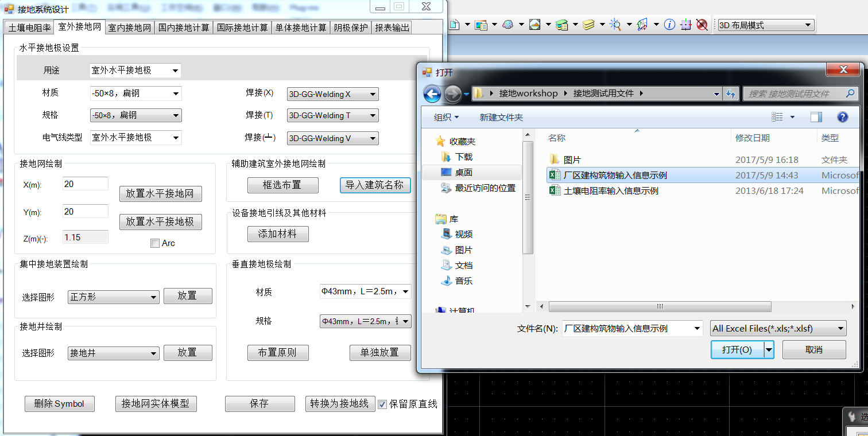Click the 新建文件夹 button
868x436 pixels.
click(501, 117)
